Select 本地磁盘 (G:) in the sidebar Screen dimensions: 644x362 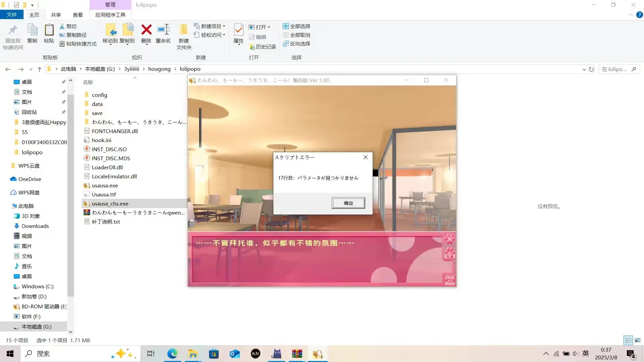(x=36, y=327)
